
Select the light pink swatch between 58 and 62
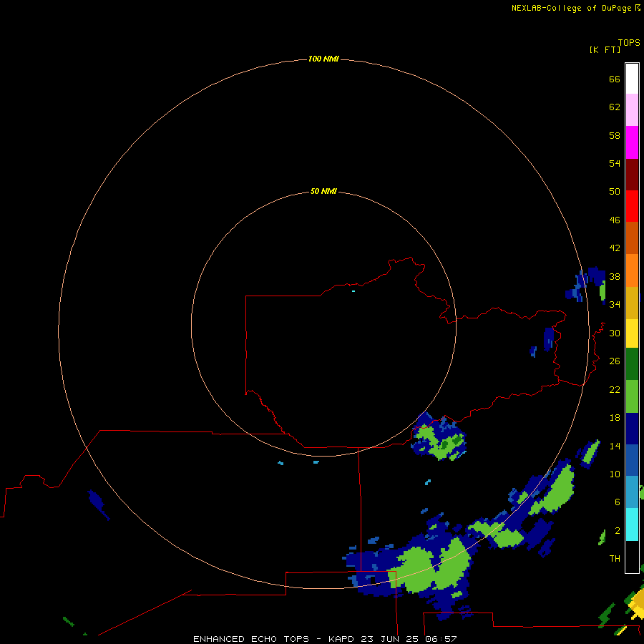point(632,109)
